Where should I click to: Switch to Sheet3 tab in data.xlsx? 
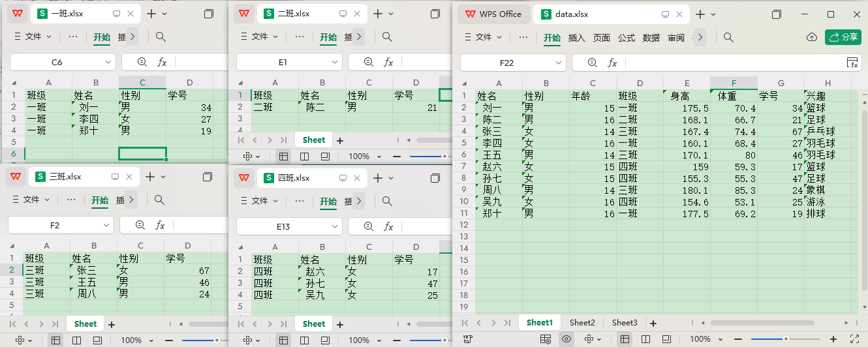coord(625,323)
